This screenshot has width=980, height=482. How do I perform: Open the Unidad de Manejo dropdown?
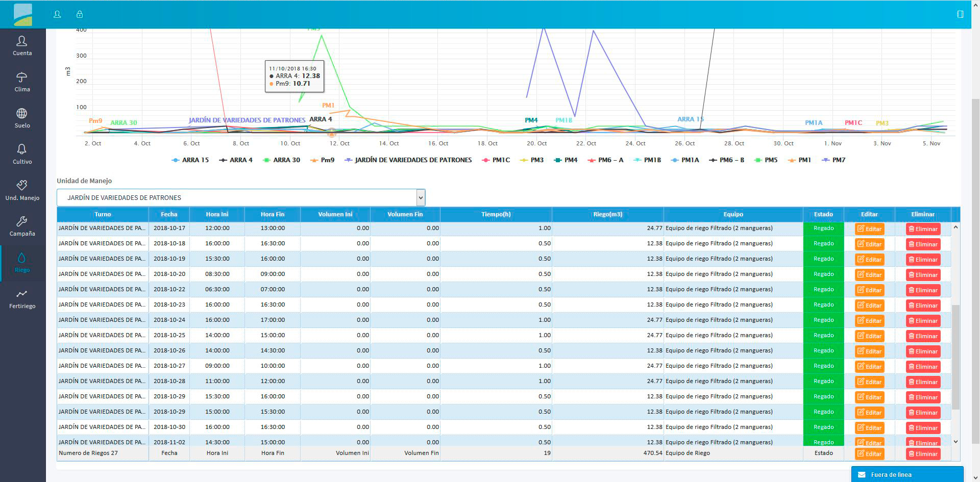click(x=241, y=197)
